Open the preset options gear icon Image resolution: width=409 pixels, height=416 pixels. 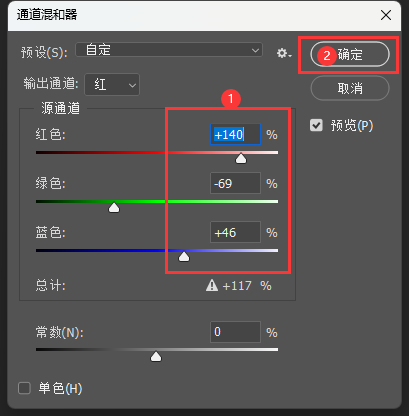coord(284,53)
